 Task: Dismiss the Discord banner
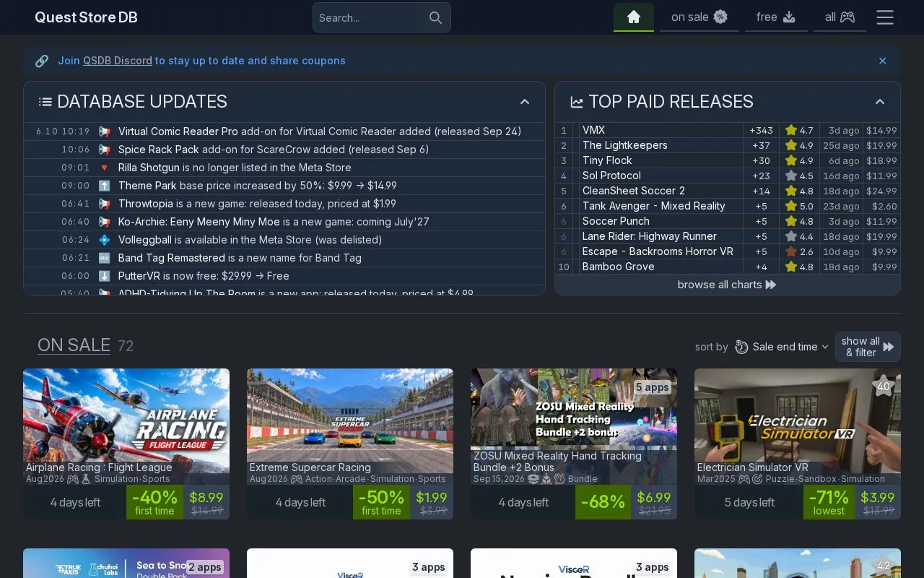tap(882, 61)
